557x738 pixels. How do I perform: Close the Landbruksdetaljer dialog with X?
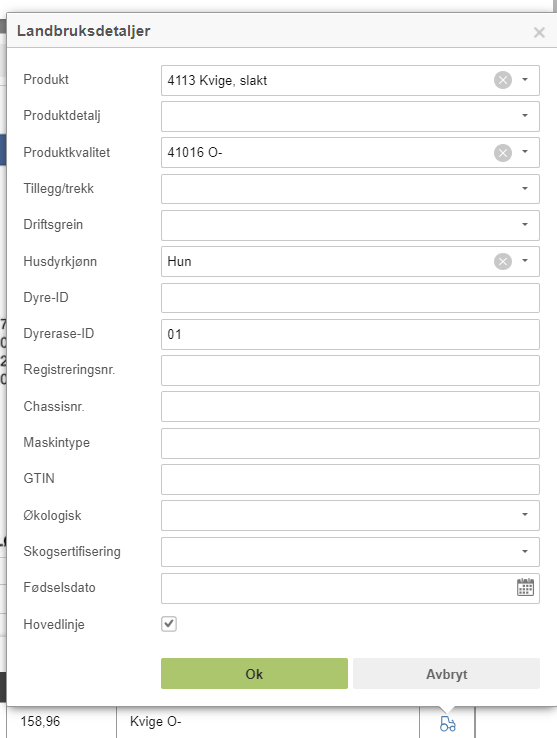pyautogui.click(x=539, y=32)
